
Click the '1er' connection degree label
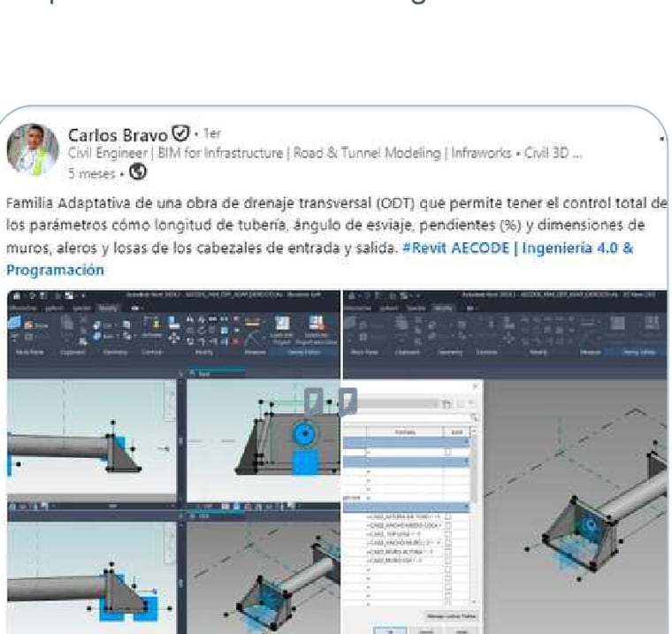pos(212,134)
